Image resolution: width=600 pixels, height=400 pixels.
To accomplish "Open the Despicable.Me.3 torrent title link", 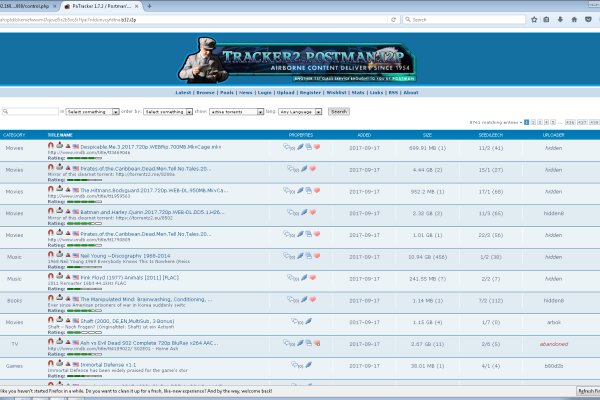I will click(151, 147).
